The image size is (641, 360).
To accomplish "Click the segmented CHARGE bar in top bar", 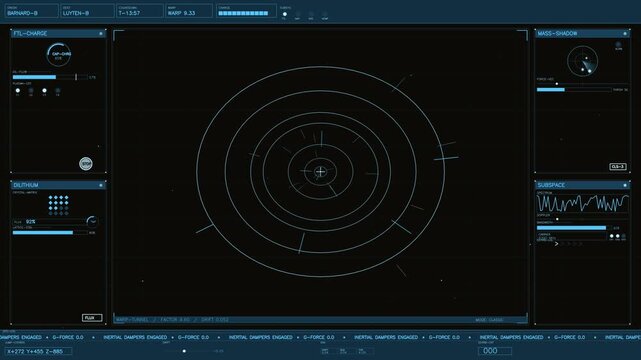I will click(243, 13).
